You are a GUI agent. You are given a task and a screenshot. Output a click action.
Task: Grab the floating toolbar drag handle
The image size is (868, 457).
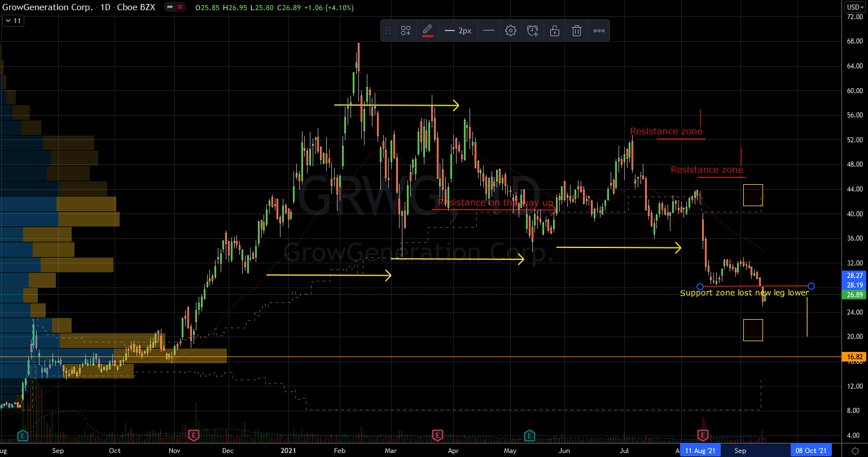click(x=388, y=31)
